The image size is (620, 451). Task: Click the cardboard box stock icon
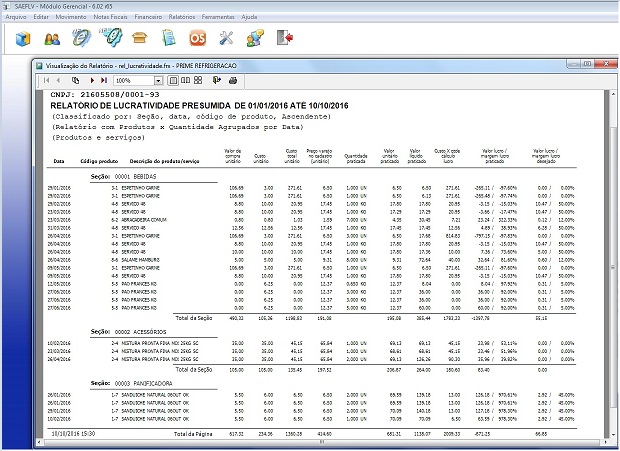(140, 38)
